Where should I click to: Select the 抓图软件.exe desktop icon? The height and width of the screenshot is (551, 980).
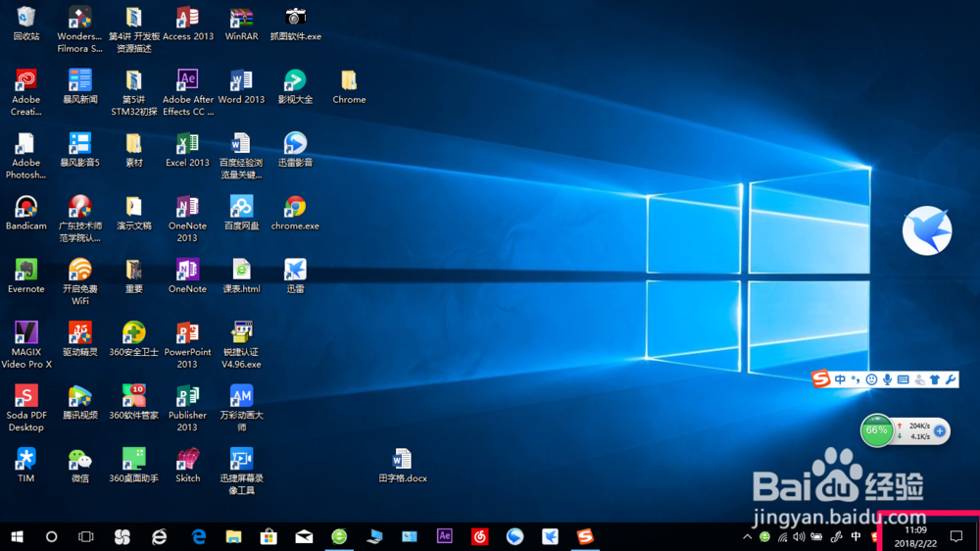click(295, 24)
